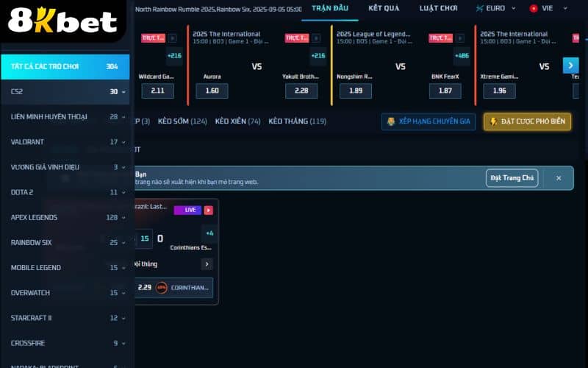Click the Đặt Trang Chủ button
This screenshot has height=368, width=588.
tap(512, 178)
